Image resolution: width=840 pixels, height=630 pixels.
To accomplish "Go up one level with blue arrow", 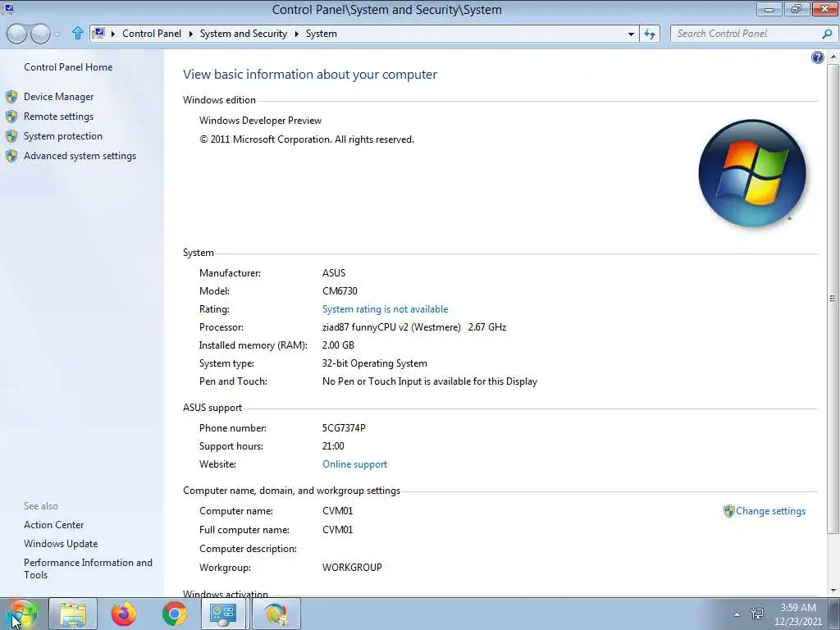I will coord(78,33).
